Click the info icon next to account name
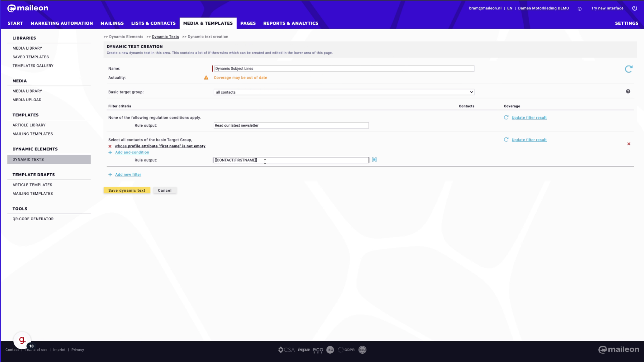 pyautogui.click(x=579, y=8)
